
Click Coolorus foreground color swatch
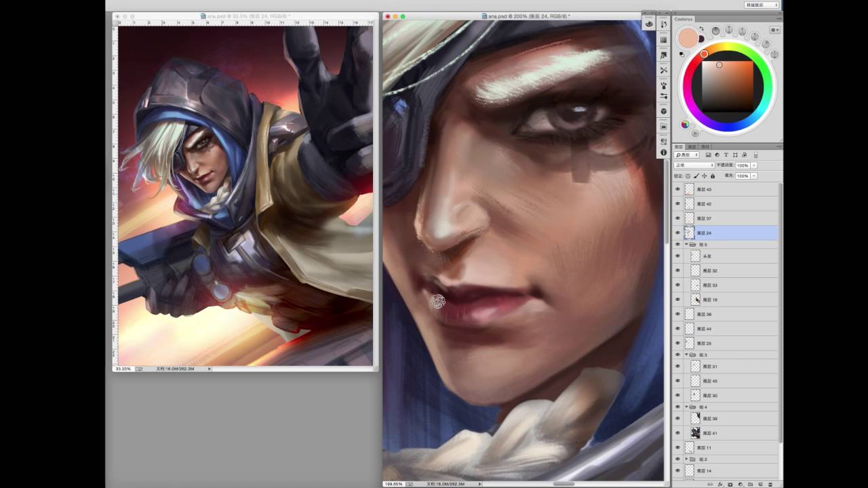688,38
